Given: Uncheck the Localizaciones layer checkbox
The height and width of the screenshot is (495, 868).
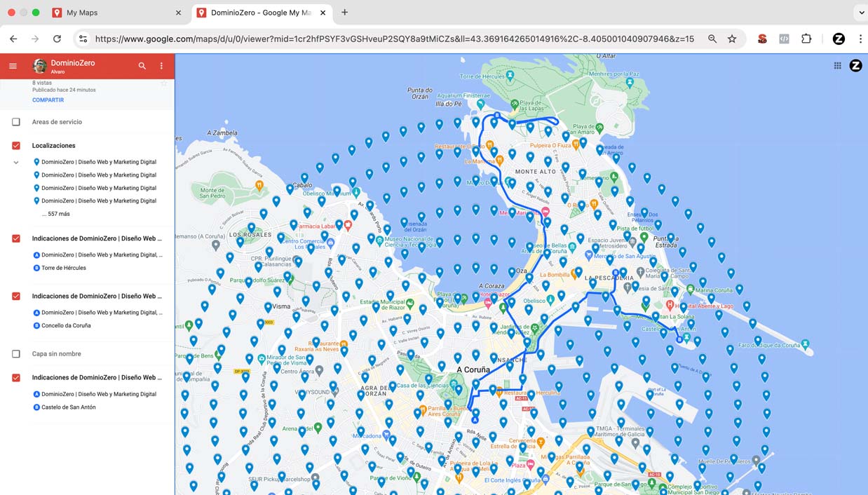Looking at the screenshot, I should click(x=15, y=146).
